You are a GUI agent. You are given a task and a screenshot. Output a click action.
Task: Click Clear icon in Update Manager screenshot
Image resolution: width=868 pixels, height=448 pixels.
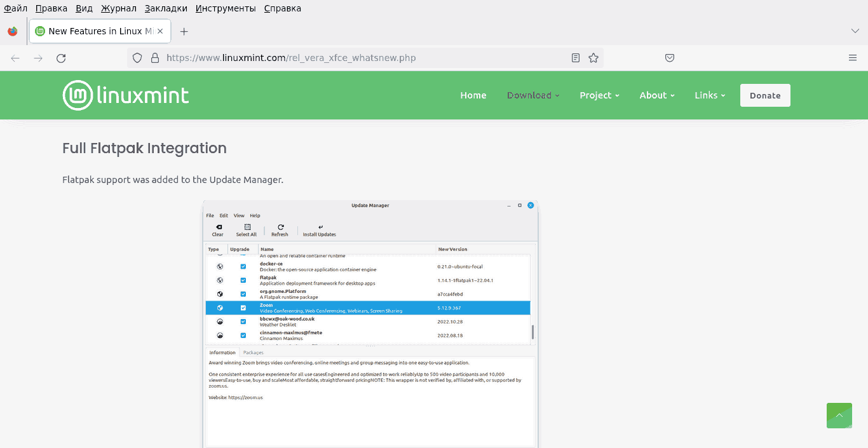click(x=218, y=230)
